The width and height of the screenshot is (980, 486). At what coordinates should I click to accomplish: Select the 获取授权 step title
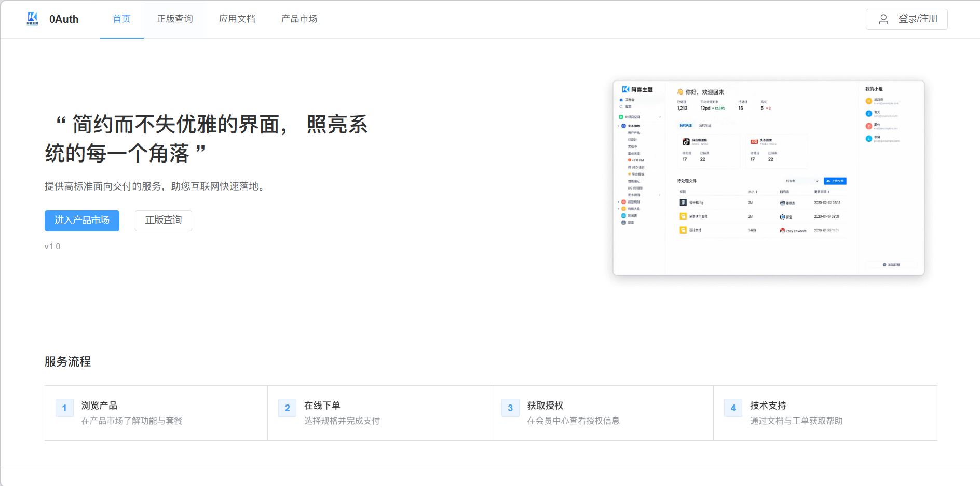pos(545,406)
